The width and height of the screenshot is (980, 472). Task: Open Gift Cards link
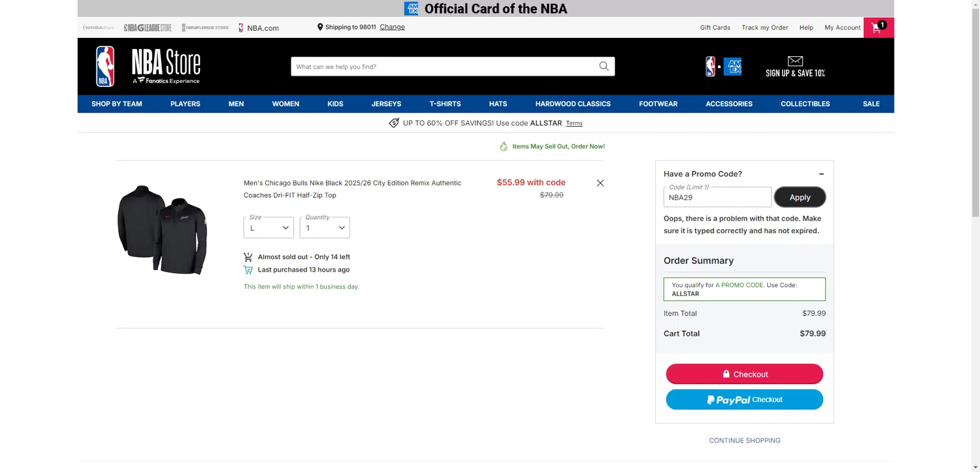[x=715, y=27]
